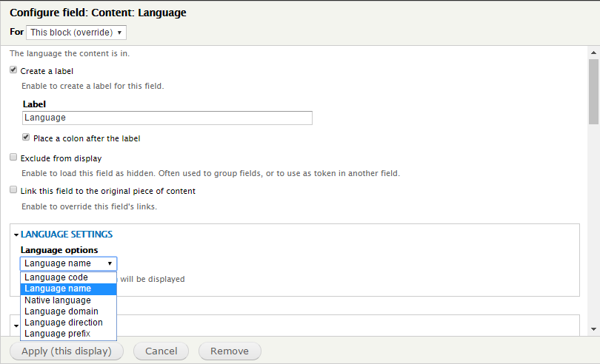This screenshot has width=600, height=364.
Task: Check Link this field to original content
Action: click(13, 190)
